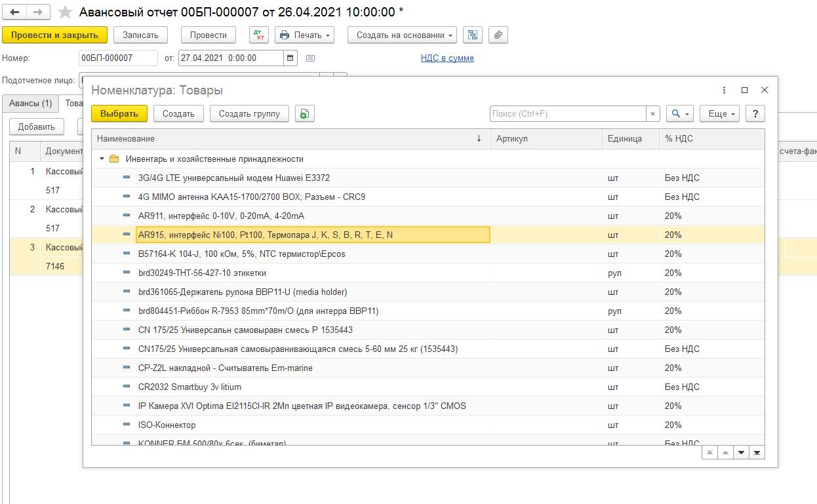Clear search field with X button

pyautogui.click(x=652, y=114)
